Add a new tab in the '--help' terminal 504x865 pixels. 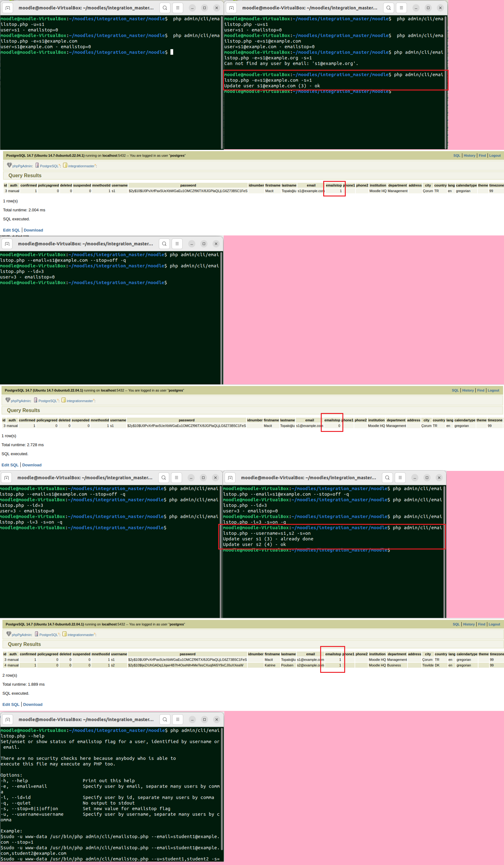coord(8,719)
